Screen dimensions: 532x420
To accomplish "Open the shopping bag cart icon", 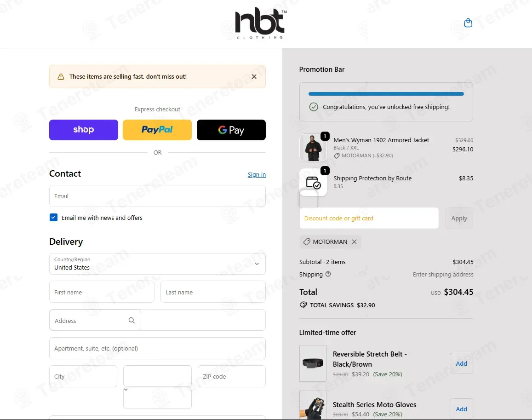I will (x=468, y=23).
